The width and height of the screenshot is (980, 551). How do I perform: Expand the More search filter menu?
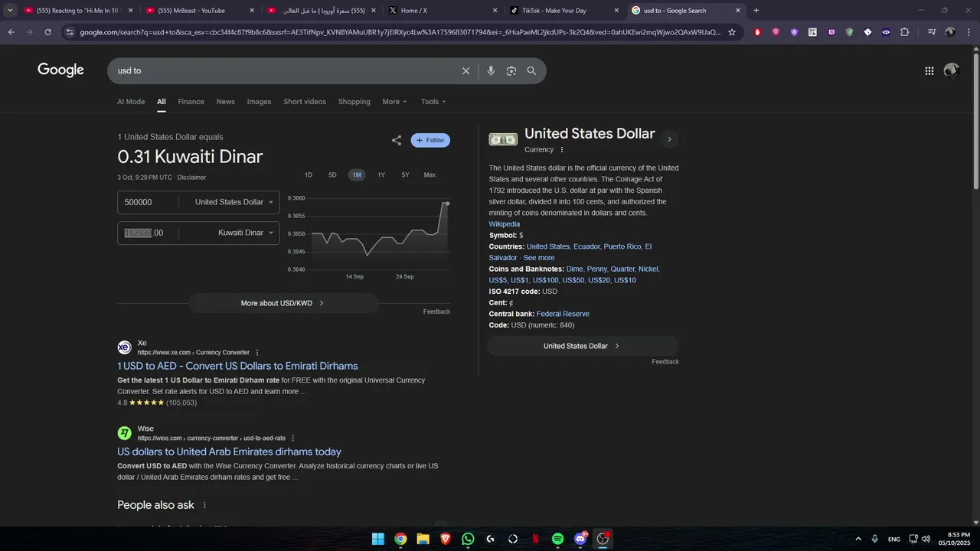tap(394, 102)
